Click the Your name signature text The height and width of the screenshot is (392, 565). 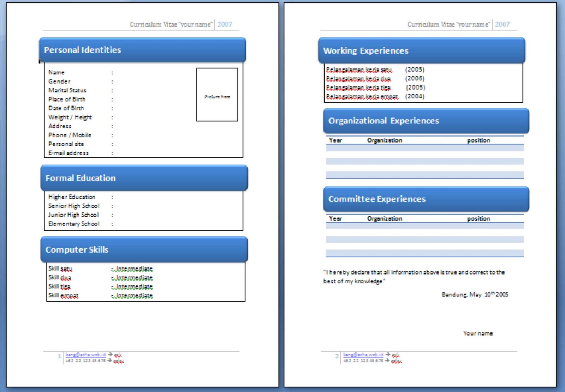coord(478,333)
